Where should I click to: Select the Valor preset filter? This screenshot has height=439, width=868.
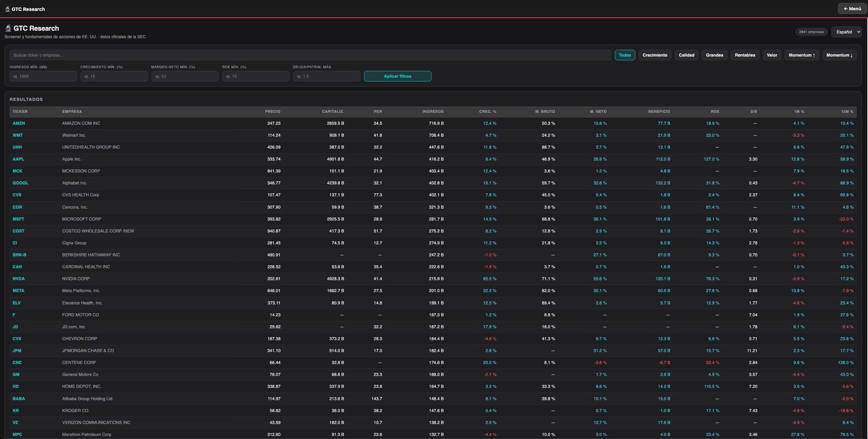(x=772, y=55)
